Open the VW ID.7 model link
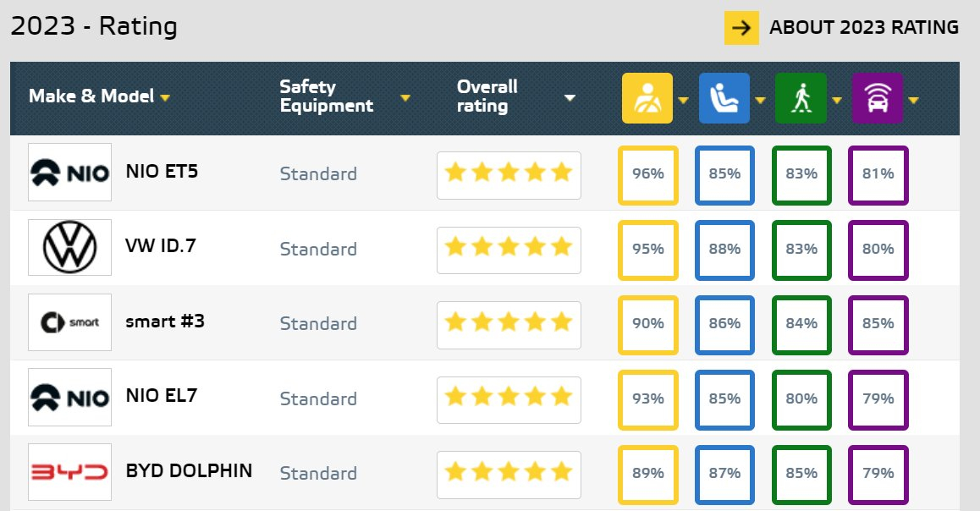Screen dimensions: 980x511 coord(161,245)
